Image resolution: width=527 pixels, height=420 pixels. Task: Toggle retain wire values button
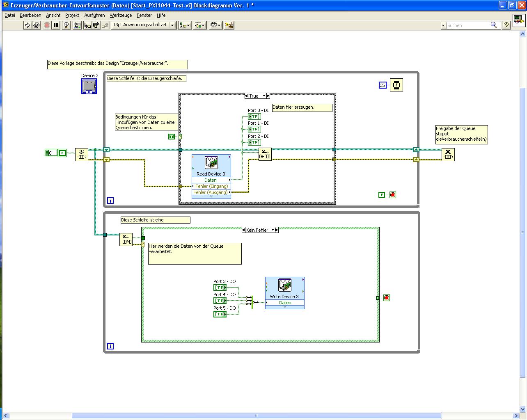tap(77, 25)
